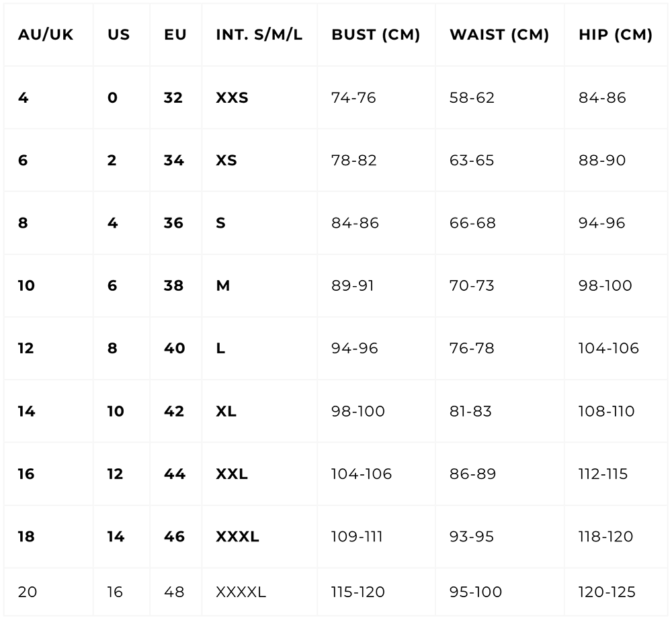
Task: Click bust measurement 115-120
Action: coord(358,592)
